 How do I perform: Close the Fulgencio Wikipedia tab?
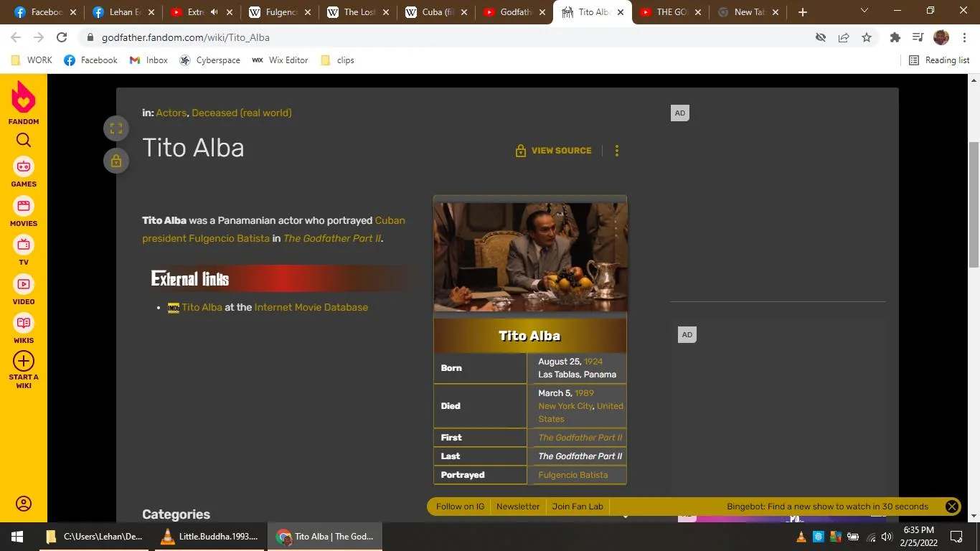pos(307,12)
